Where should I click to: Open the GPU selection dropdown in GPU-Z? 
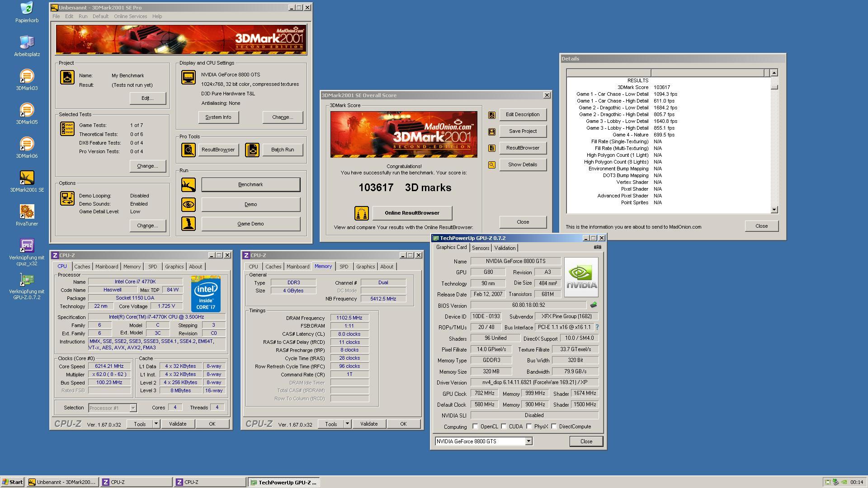528,441
